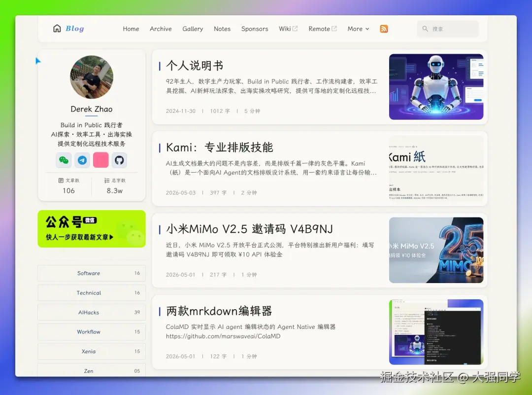The width and height of the screenshot is (532, 395).
Task: Click the home icon beside Blog logo
Action: [57, 29]
